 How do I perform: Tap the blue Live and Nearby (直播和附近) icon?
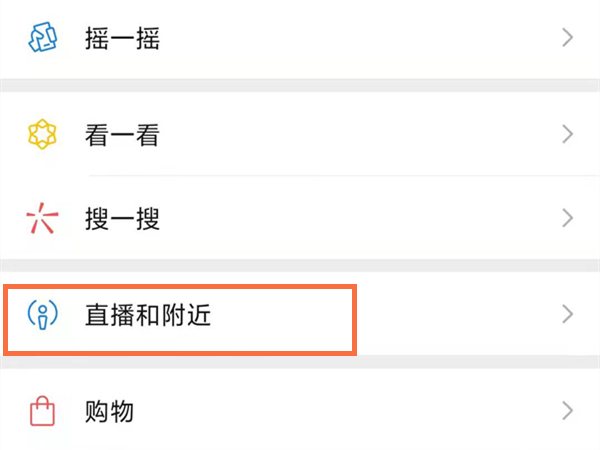41,314
